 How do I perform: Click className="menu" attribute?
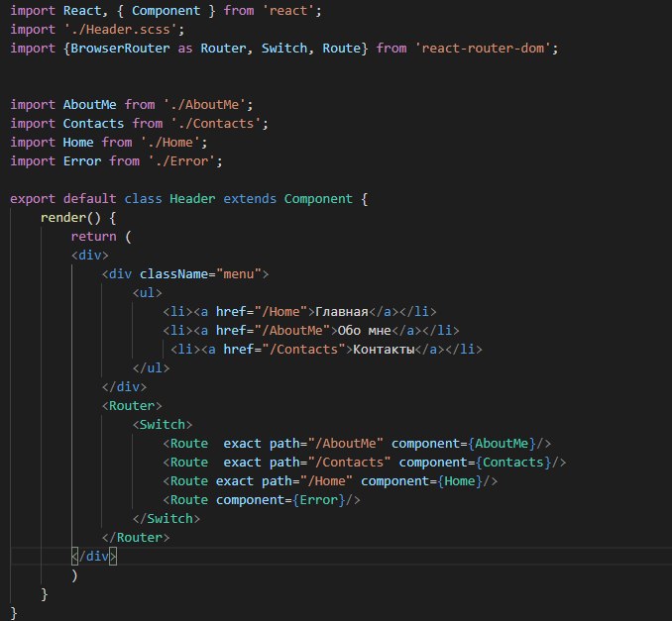coord(200,274)
